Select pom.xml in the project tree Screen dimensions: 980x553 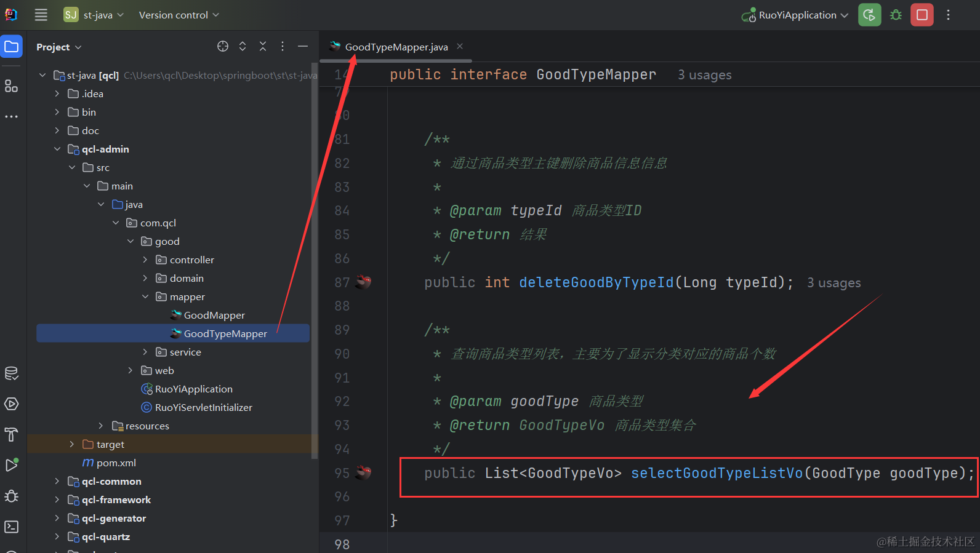pos(116,463)
